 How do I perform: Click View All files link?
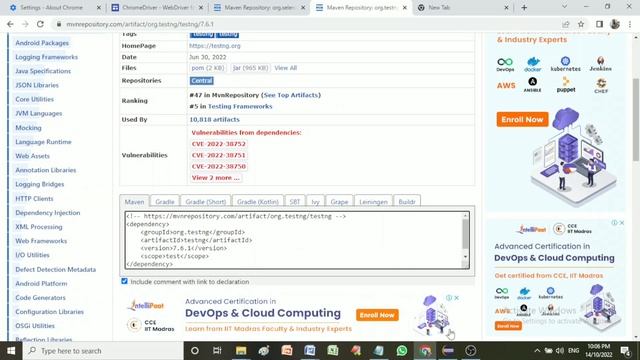(285, 68)
